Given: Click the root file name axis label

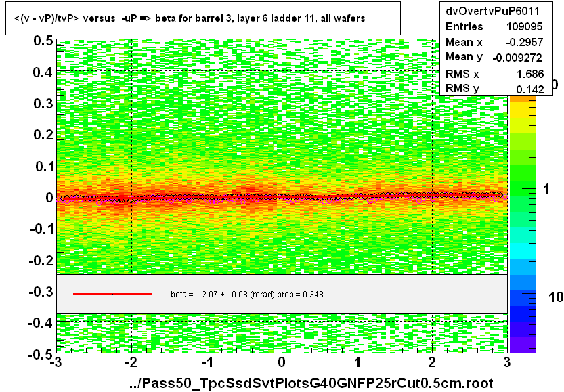Looking at the screenshot, I should [x=311, y=383].
